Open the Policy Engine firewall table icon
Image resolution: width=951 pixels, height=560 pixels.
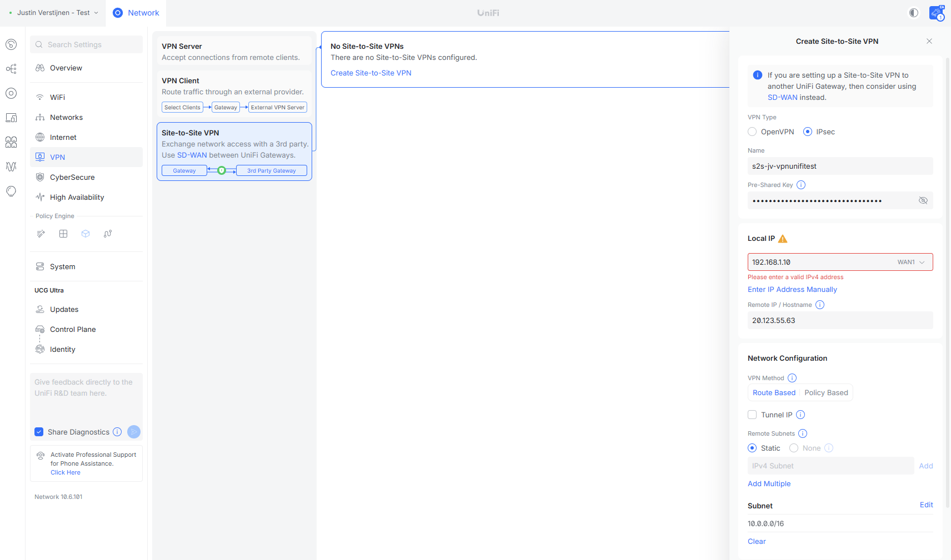[63, 234]
